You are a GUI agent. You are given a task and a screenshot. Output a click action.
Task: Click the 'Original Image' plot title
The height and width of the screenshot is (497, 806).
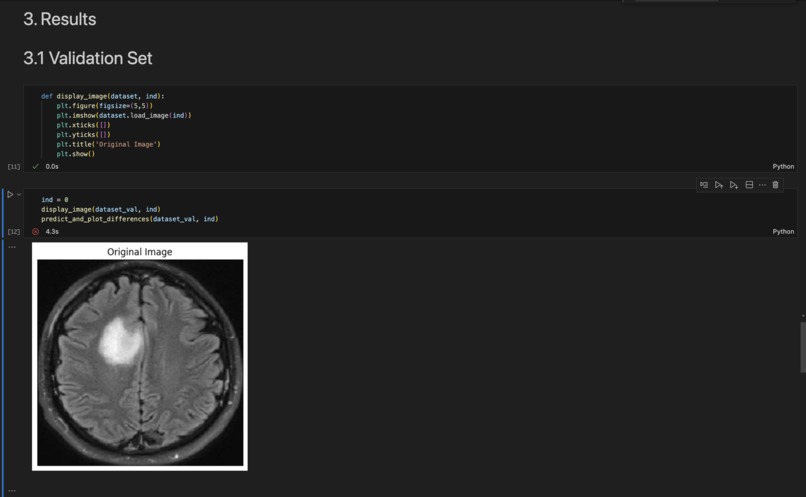140,252
